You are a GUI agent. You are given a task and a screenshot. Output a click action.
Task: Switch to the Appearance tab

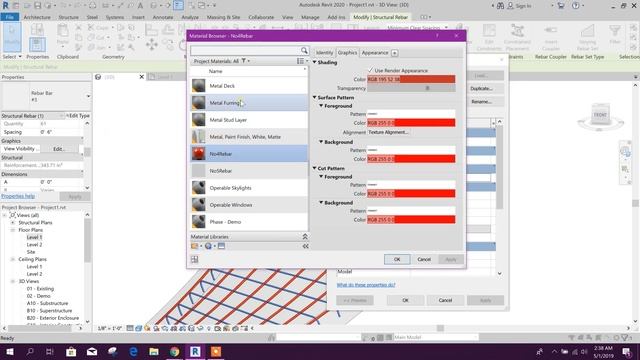(x=375, y=53)
